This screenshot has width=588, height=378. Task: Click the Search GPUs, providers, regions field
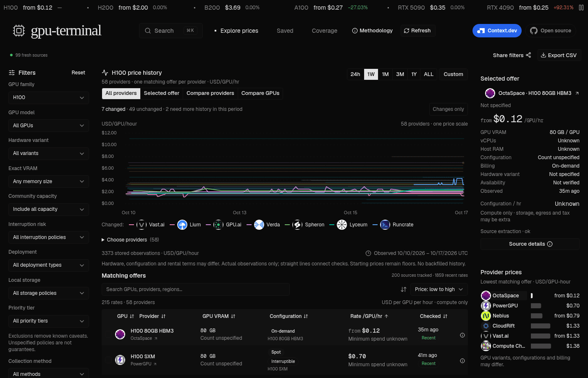point(196,289)
